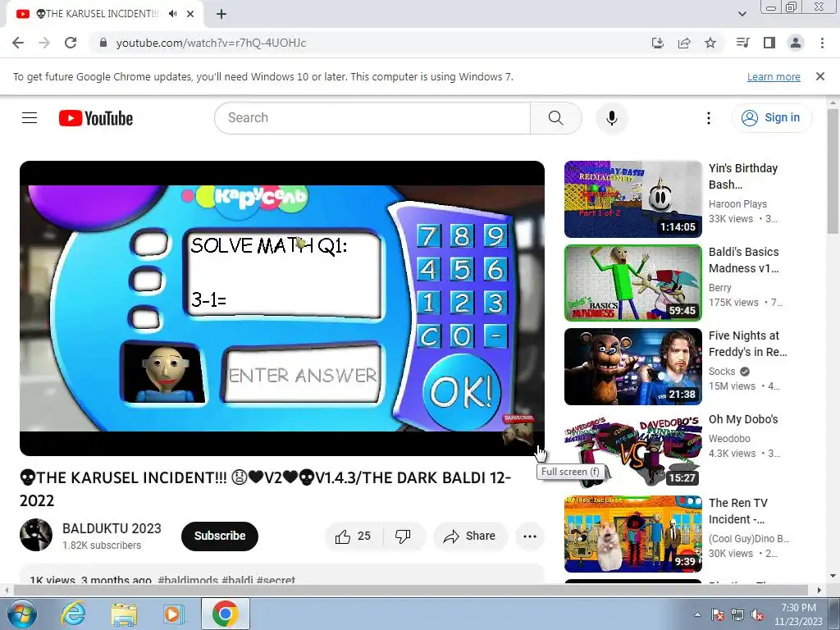Viewport: 840px width, 630px height.
Task: Open Oh My Dobo's video thumbnail
Action: (x=632, y=450)
